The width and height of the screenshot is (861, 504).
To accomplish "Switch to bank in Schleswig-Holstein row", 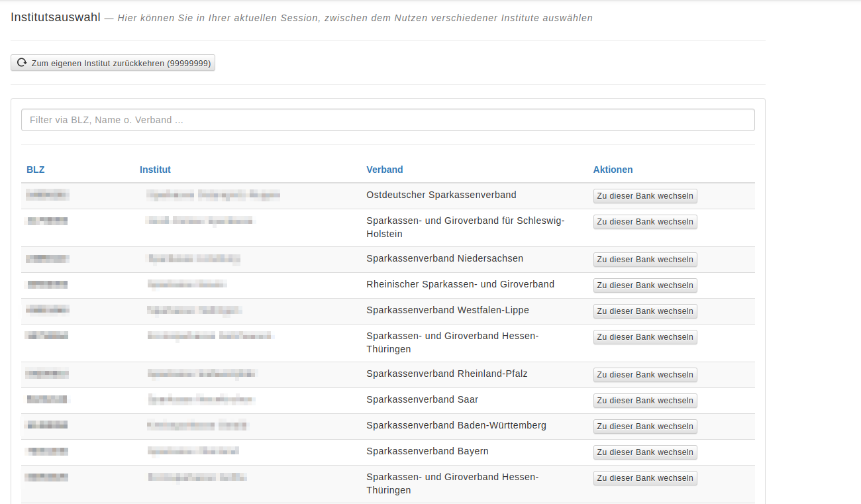I will pyautogui.click(x=645, y=222).
